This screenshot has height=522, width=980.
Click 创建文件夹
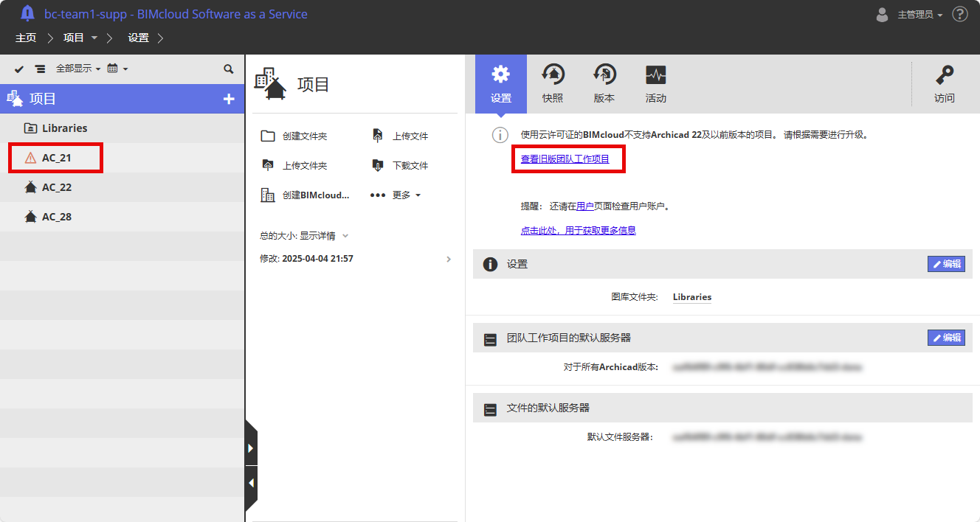[294, 136]
